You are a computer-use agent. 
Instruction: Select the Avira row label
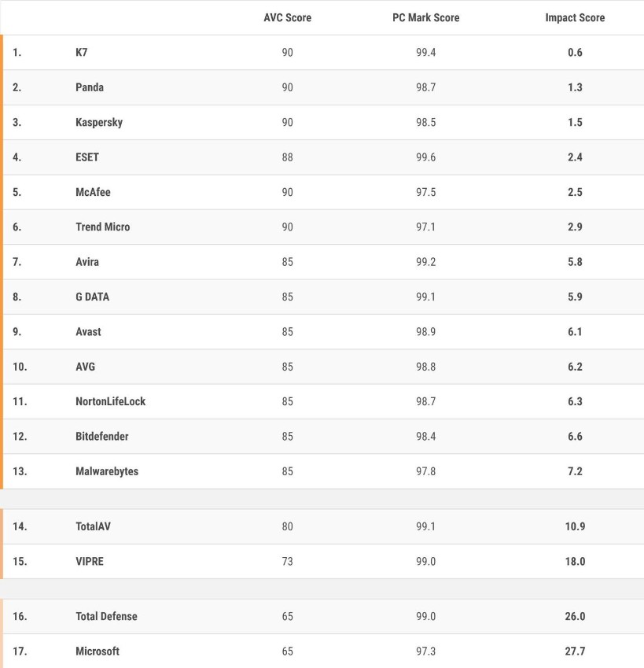pos(87,262)
